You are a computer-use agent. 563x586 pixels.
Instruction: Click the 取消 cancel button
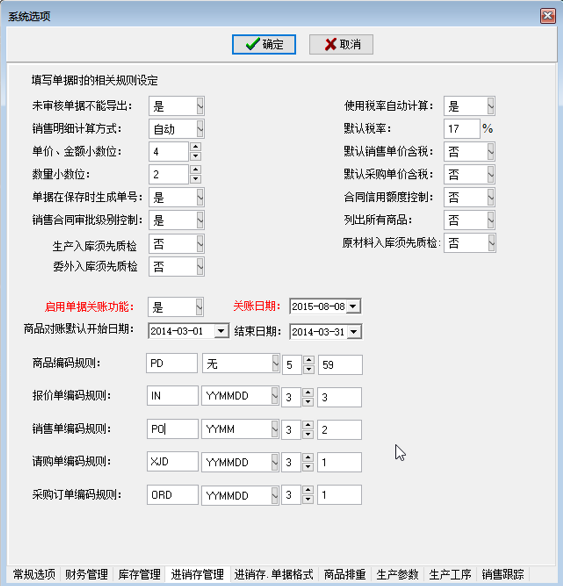(341, 44)
